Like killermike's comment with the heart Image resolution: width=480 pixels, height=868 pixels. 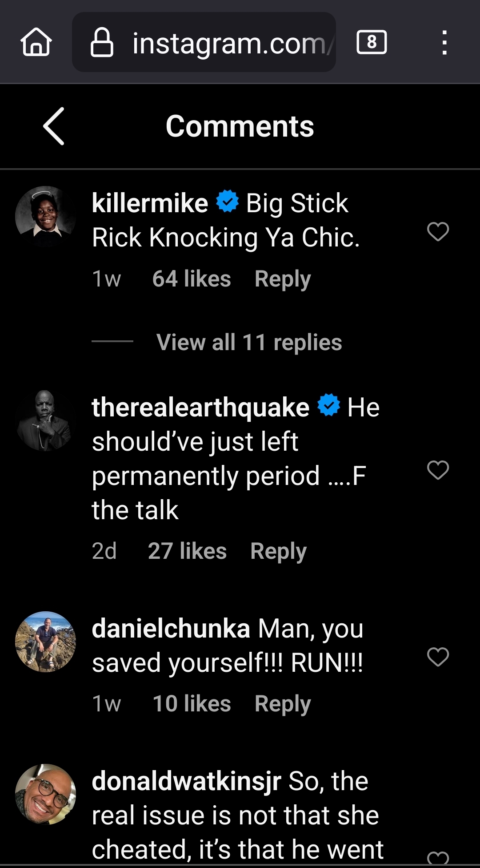(438, 231)
